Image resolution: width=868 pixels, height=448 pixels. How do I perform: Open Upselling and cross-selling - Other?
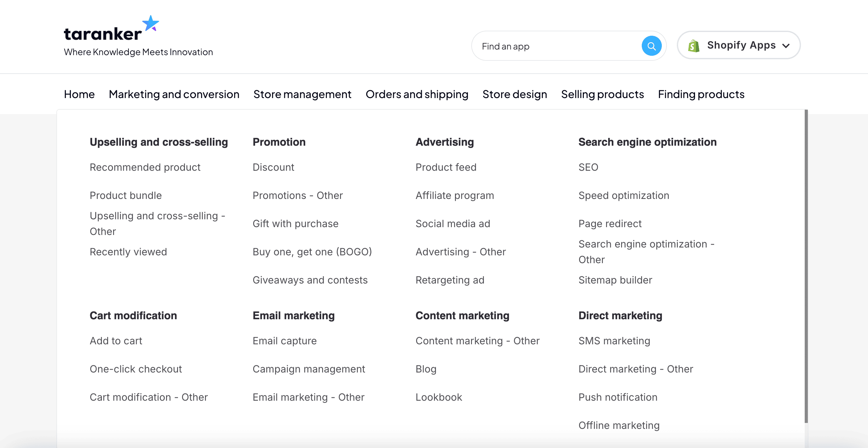(157, 224)
